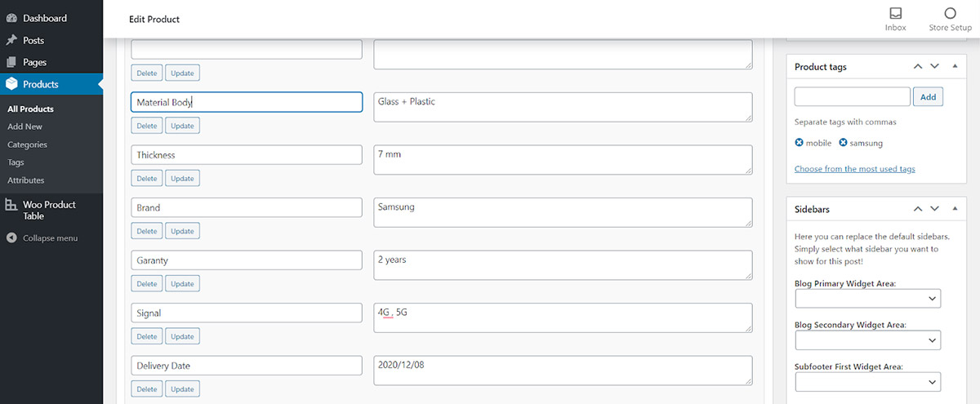Click the product tags text input
The image size is (980, 404).
pos(852,97)
